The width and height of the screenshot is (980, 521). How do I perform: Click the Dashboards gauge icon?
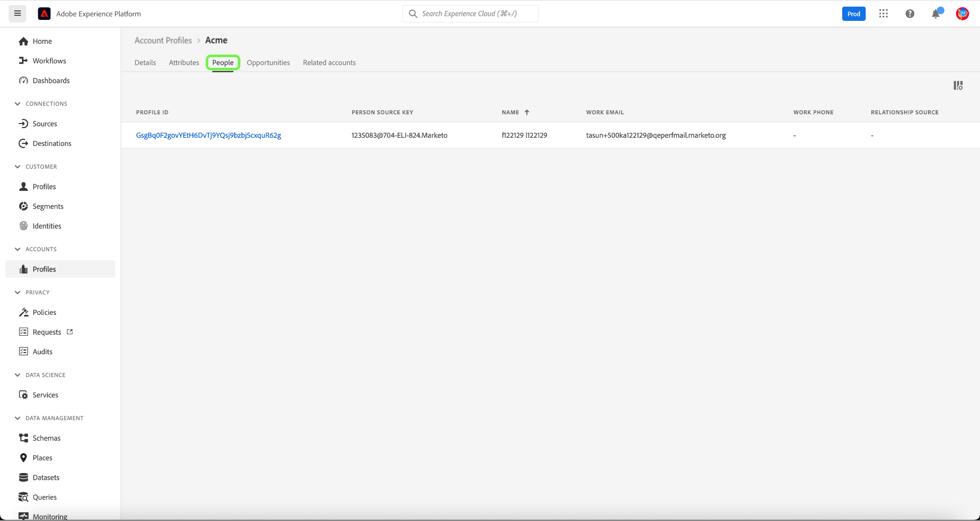pyautogui.click(x=23, y=81)
